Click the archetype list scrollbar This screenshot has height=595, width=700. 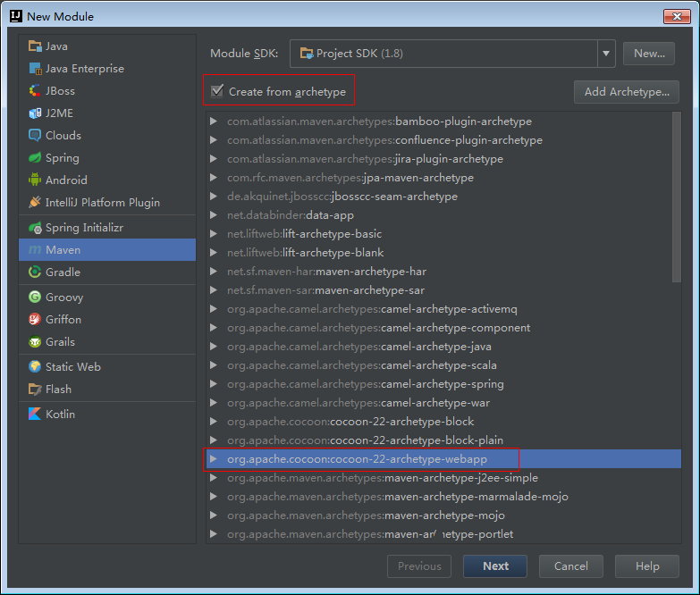pyautogui.click(x=676, y=197)
